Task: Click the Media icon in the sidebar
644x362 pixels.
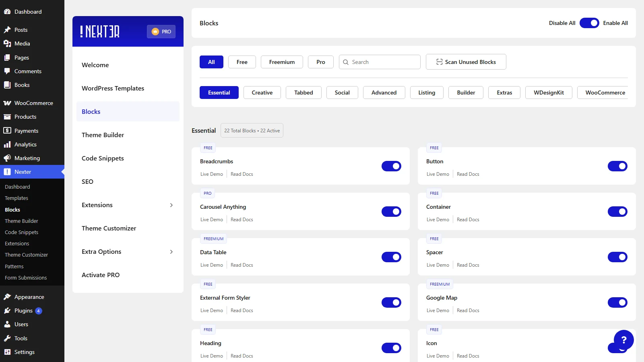Action: pyautogui.click(x=7, y=43)
